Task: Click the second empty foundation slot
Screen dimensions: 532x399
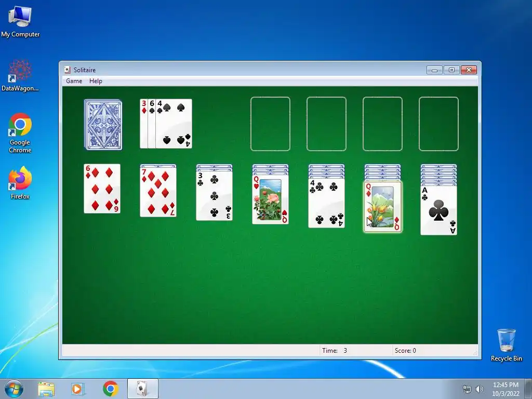Action: pos(326,124)
